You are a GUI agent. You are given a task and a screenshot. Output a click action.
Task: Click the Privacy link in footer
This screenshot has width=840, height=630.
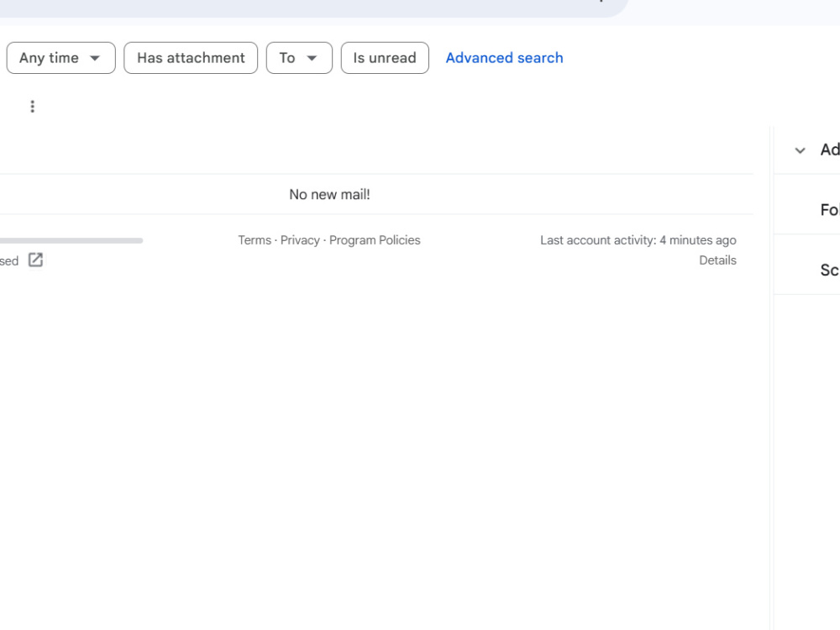click(300, 240)
